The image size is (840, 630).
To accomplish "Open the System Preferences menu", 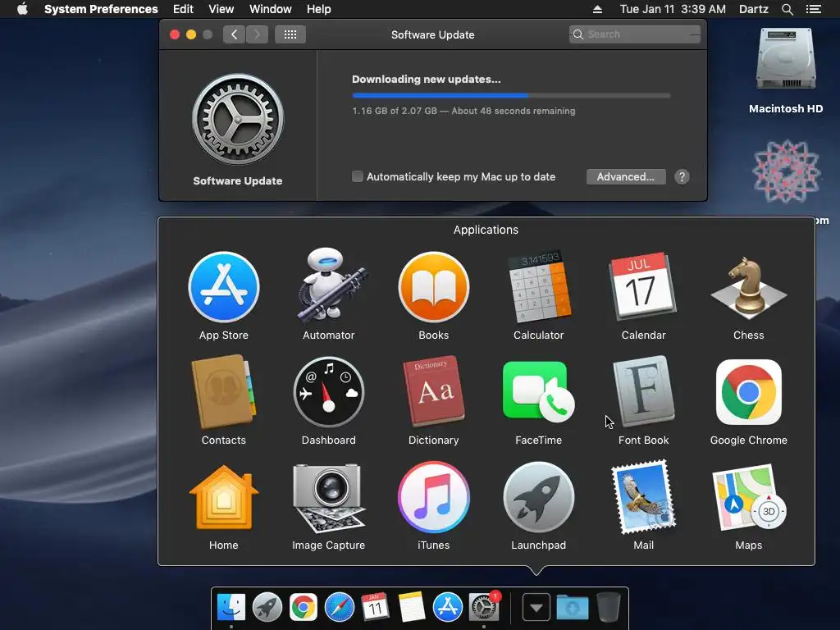I will coord(101,9).
